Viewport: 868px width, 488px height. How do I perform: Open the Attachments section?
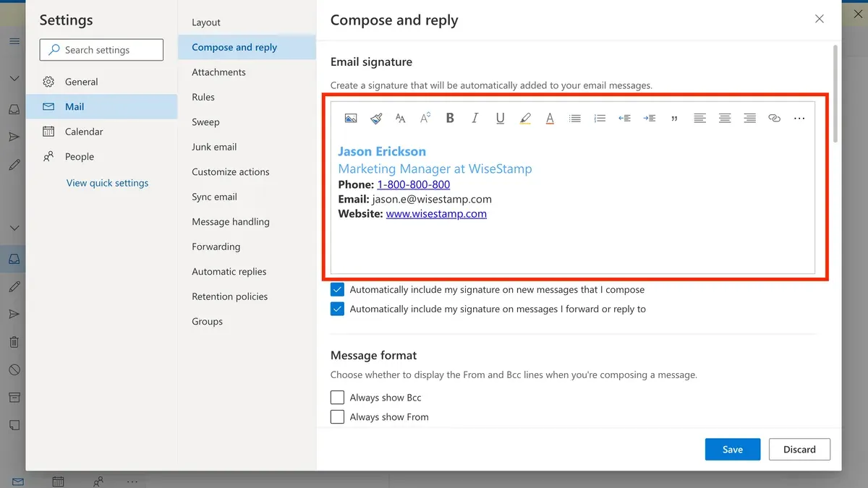coord(247,72)
